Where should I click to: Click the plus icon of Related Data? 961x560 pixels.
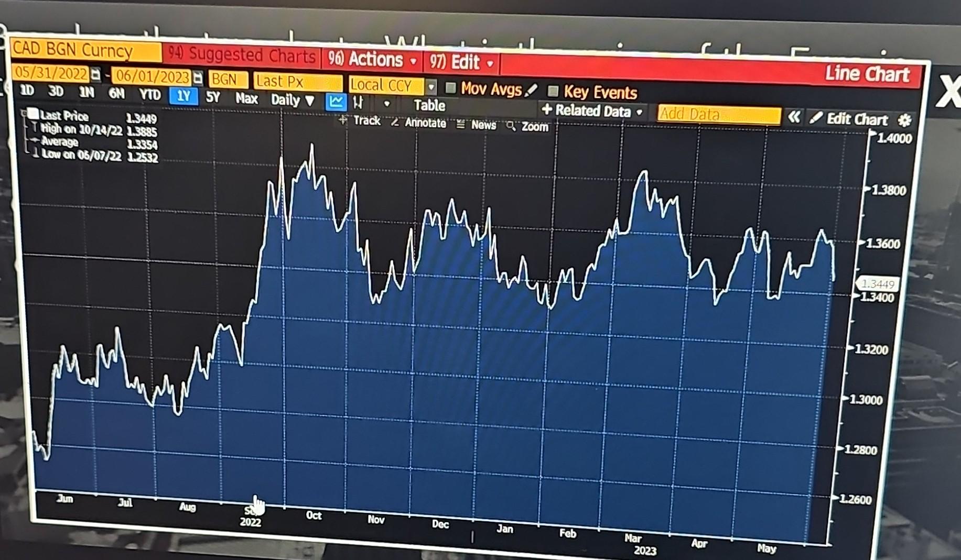tap(547, 109)
